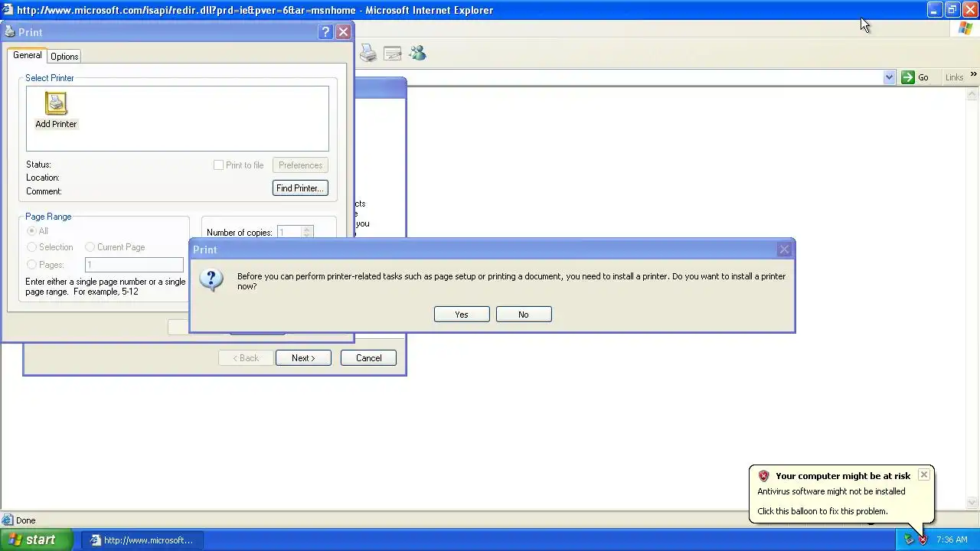Click the question mark icon in message box
Screen dimensions: 980x551
tap(211, 279)
